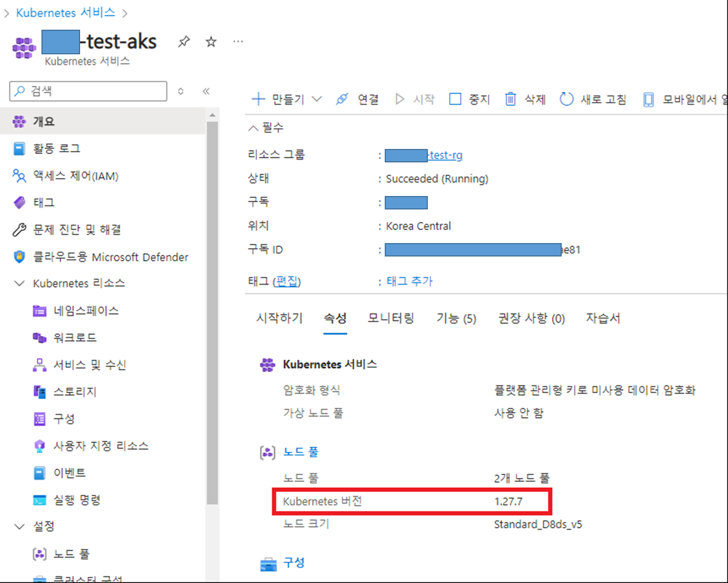The width and height of the screenshot is (728, 583).
Task: Collapse the sidebar with double chevron
Action: (206, 91)
